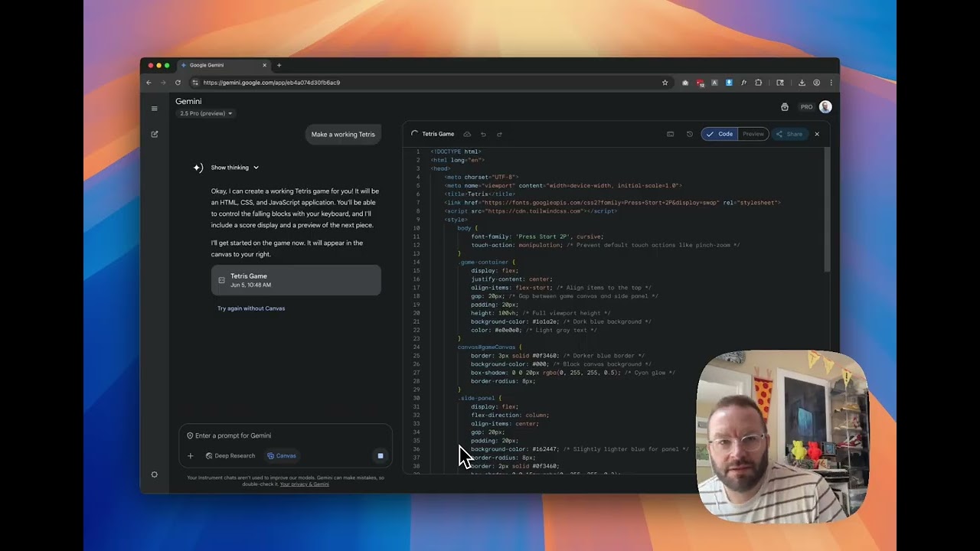Click the PRO badge button
Image resolution: width=980 pixels, height=551 pixels.
pos(806,107)
